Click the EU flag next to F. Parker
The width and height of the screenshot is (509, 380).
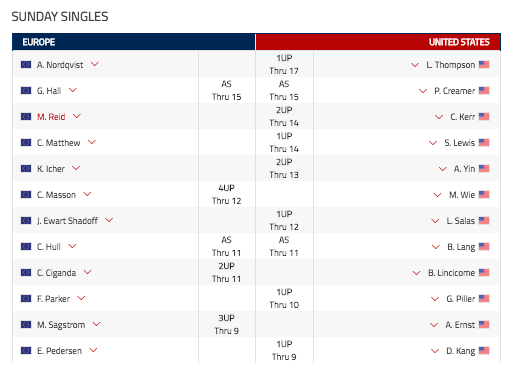point(26,298)
